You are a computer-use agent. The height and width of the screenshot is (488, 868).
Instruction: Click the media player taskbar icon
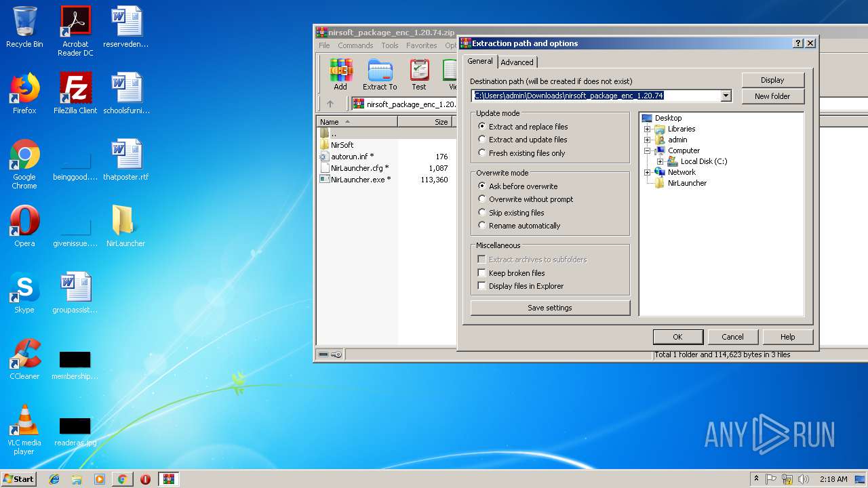[x=99, y=479]
